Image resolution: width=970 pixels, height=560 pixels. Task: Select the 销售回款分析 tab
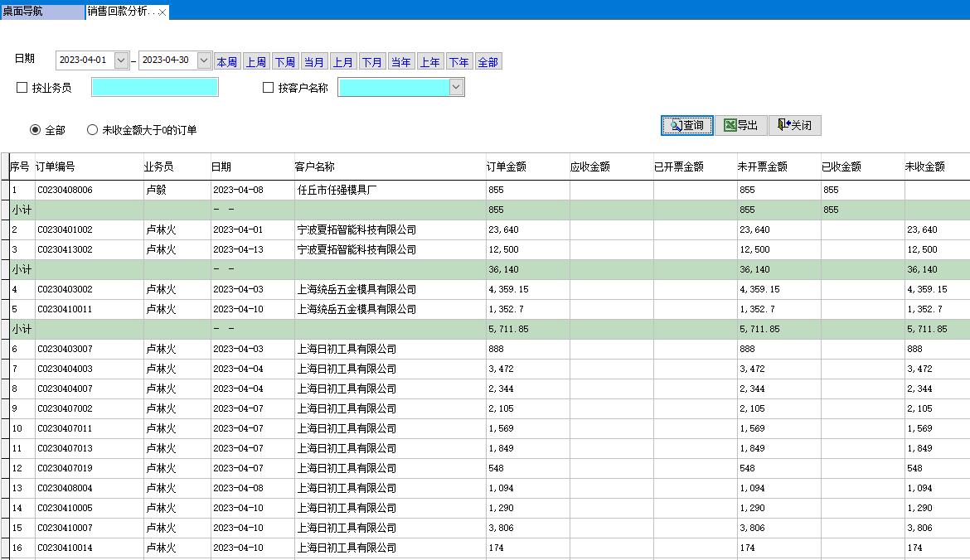[x=120, y=12]
